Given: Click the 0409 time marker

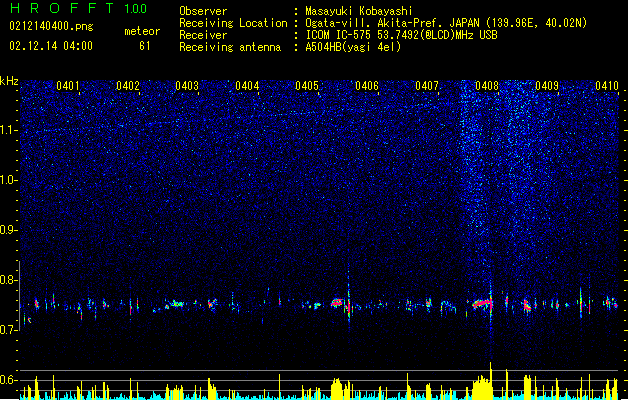Looking at the screenshot, I should 547,86.
